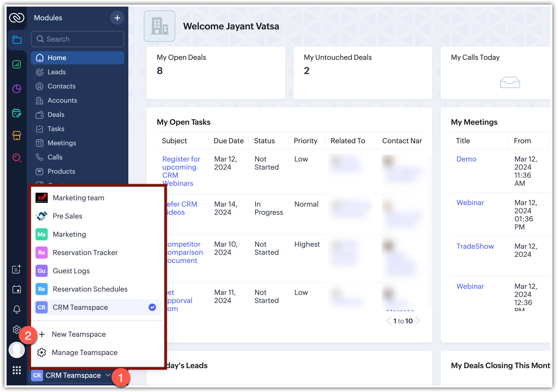Screen dimensions: 558x392
Task: Go to next page of open tasks
Action: (x=418, y=321)
